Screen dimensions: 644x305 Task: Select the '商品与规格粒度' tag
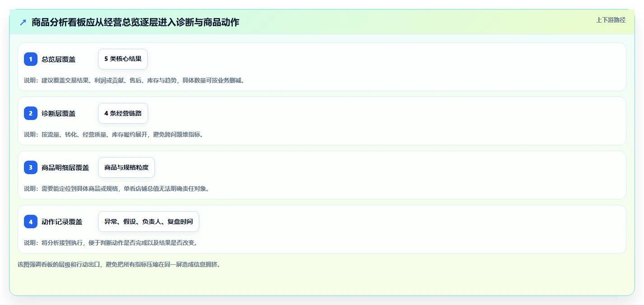(x=126, y=167)
